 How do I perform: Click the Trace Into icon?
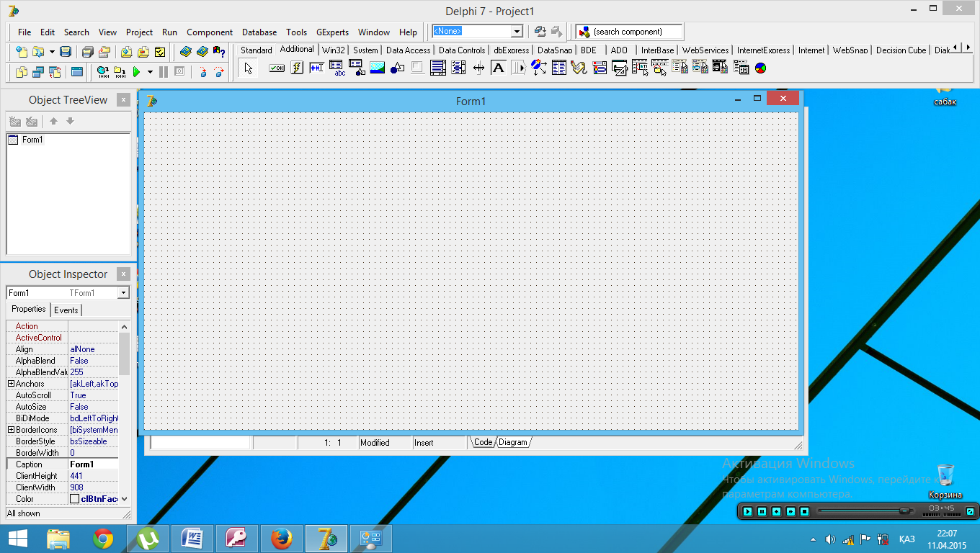coord(202,71)
